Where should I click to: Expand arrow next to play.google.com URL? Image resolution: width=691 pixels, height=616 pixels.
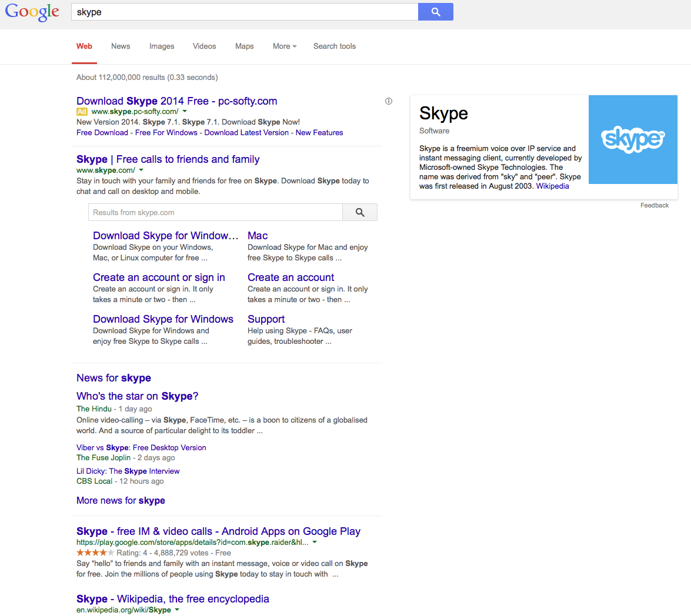click(315, 542)
